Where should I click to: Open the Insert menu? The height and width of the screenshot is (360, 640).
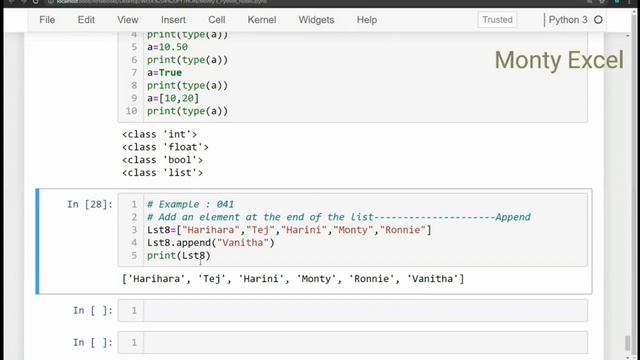click(173, 20)
